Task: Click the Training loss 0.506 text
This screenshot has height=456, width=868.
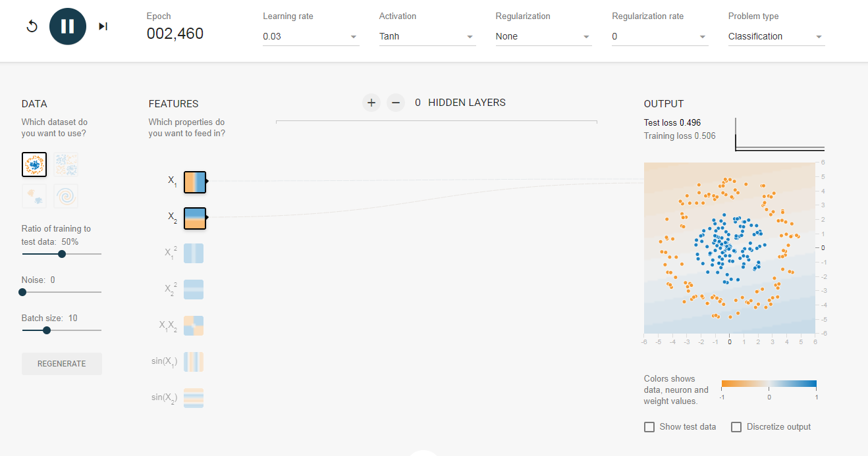Action: (x=680, y=136)
